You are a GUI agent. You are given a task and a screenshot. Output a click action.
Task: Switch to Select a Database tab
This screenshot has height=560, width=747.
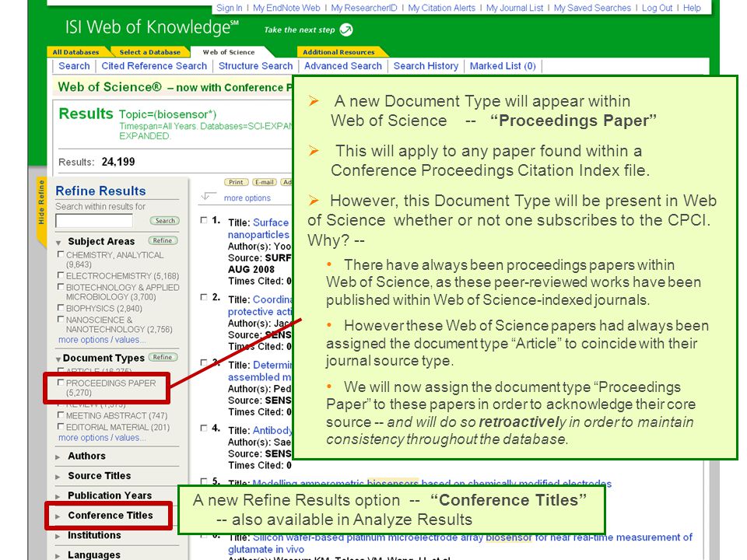coord(149,52)
